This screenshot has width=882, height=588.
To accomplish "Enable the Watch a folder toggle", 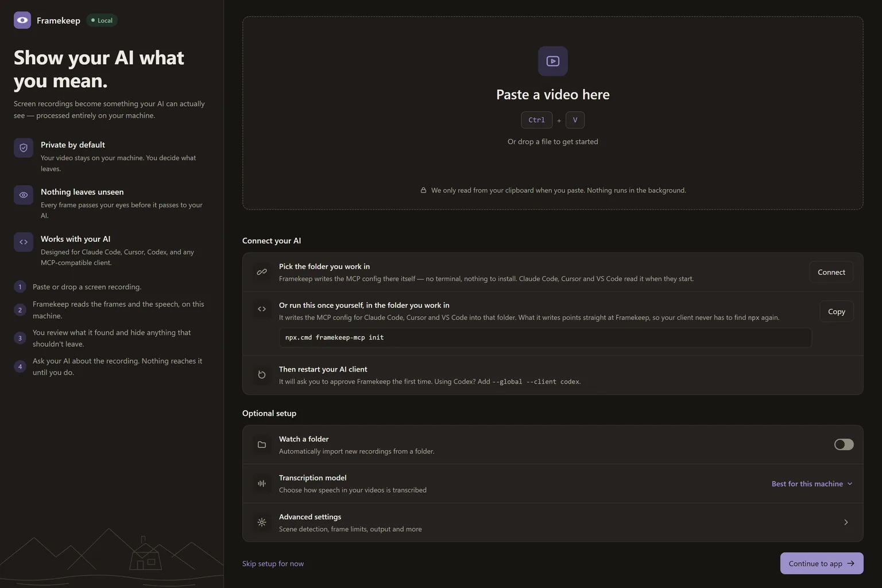I will pos(844,444).
